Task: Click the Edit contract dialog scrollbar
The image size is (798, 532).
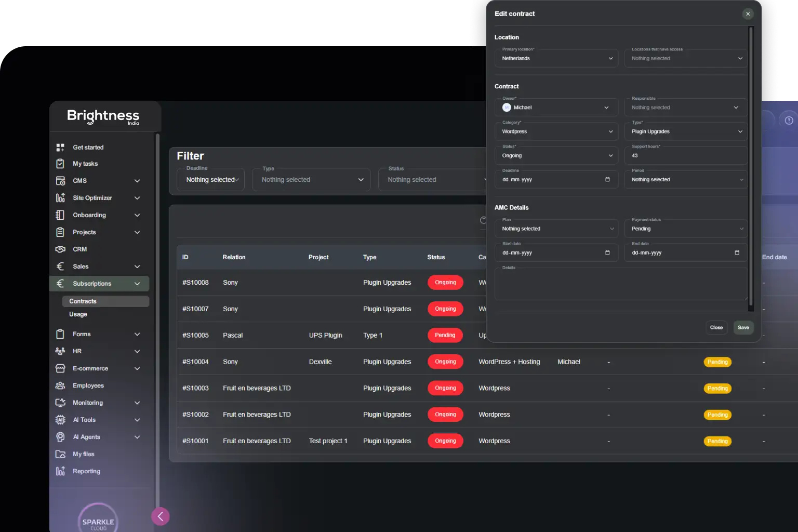Action: coord(751,166)
